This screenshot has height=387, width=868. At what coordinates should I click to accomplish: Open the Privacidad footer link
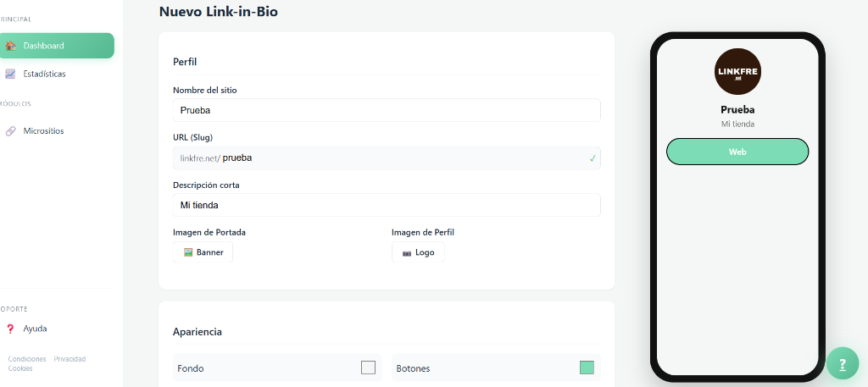(70, 359)
